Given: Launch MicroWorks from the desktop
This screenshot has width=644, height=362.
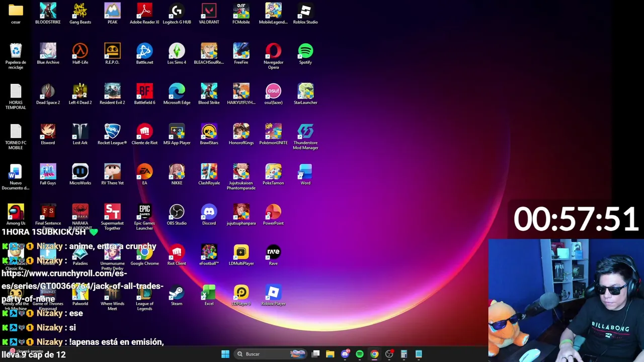Looking at the screenshot, I should (x=80, y=174).
